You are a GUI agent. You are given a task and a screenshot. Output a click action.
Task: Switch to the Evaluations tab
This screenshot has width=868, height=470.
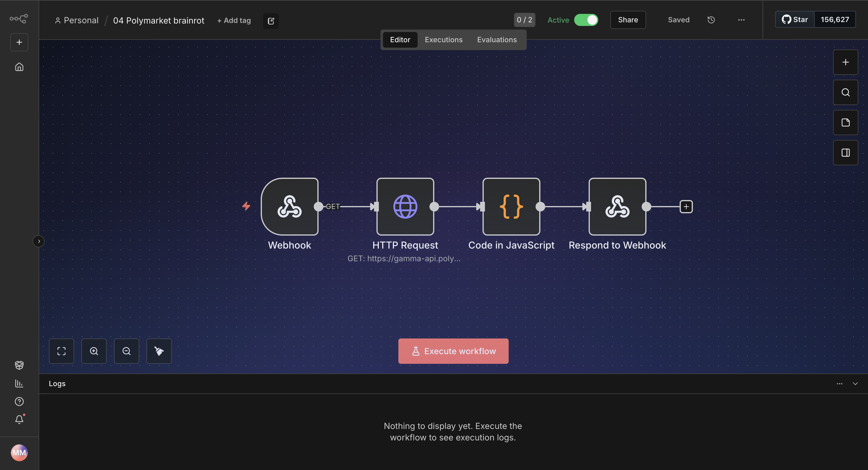click(497, 40)
